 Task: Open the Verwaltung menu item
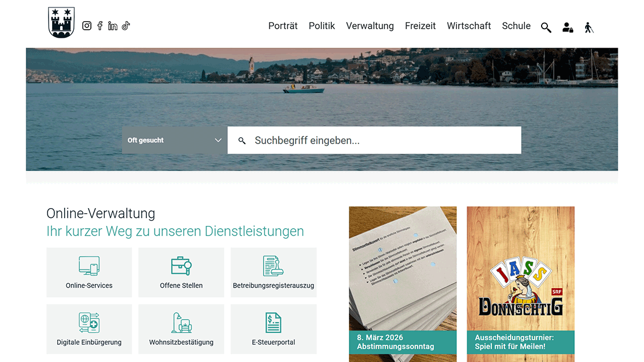coord(369,26)
